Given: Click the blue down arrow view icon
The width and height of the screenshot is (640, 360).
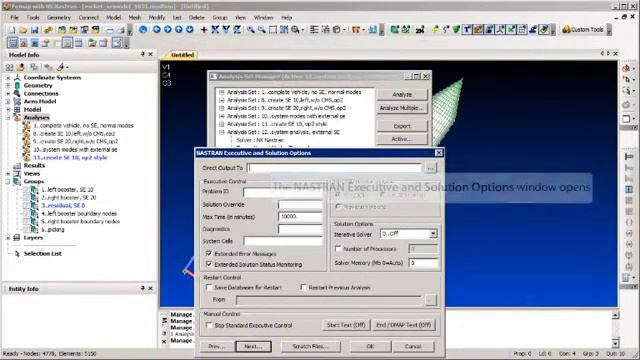Looking at the screenshot, I should click(x=189, y=29).
